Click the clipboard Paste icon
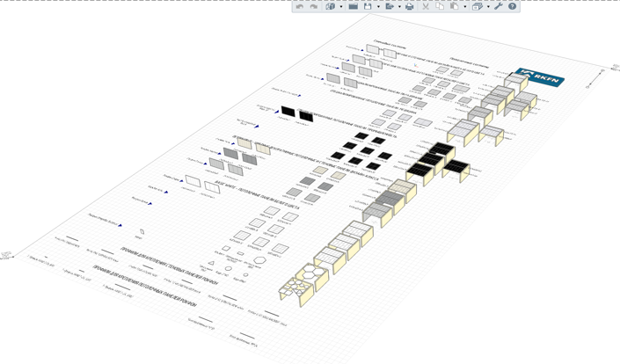620x364 pixels. pyautogui.click(x=454, y=6)
